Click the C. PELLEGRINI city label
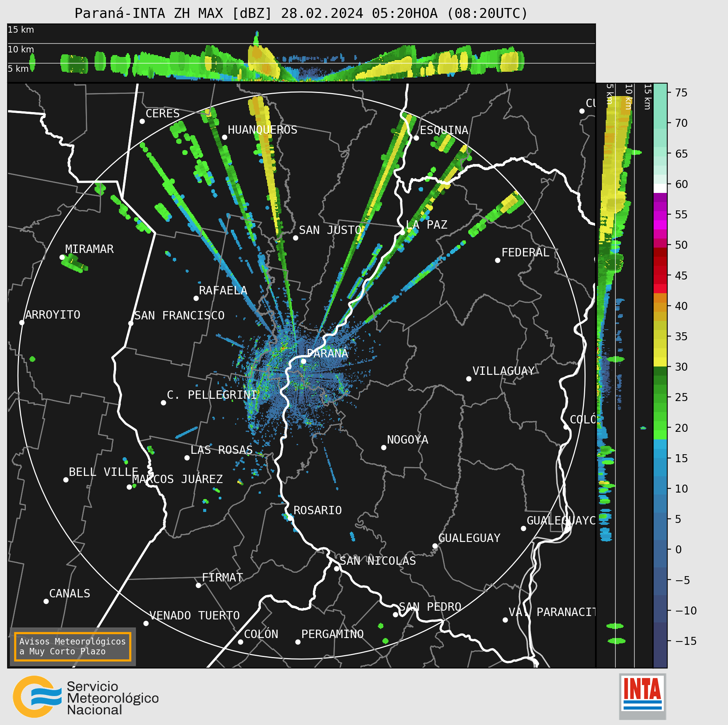The height and width of the screenshot is (725, 728). click(212, 395)
